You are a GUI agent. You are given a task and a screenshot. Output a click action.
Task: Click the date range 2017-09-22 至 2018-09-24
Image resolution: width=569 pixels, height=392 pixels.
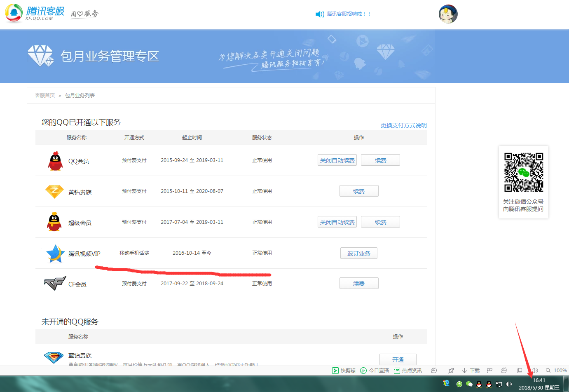coord(192,284)
